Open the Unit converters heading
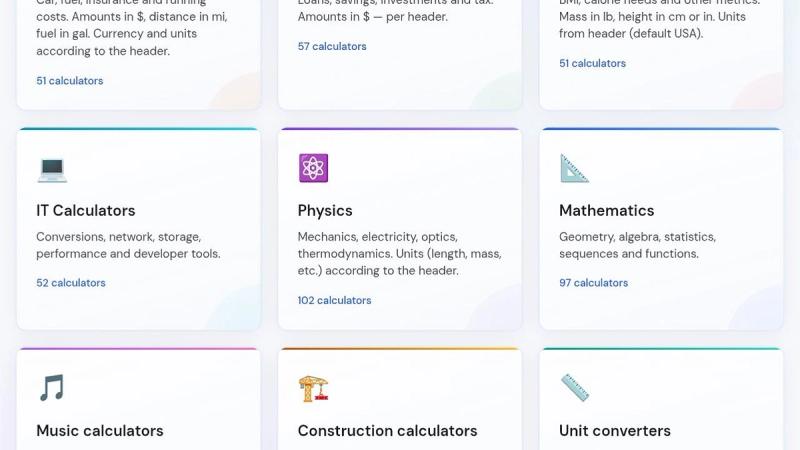800x450 pixels. [x=615, y=431]
